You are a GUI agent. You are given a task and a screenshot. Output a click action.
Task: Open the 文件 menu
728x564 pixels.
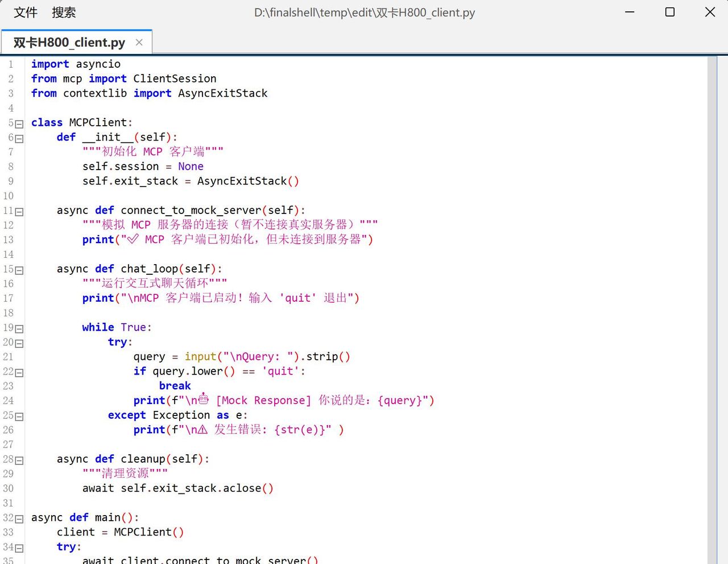[26, 13]
